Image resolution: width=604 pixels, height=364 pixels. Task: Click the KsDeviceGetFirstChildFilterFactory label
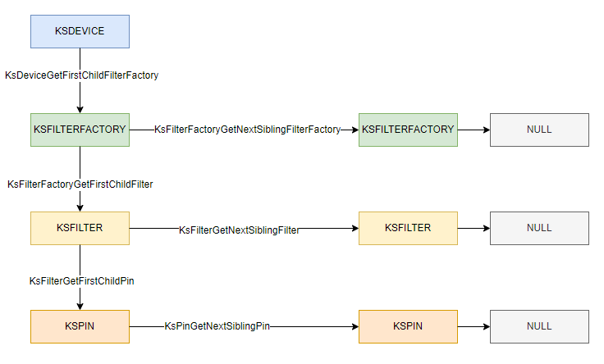coord(81,75)
